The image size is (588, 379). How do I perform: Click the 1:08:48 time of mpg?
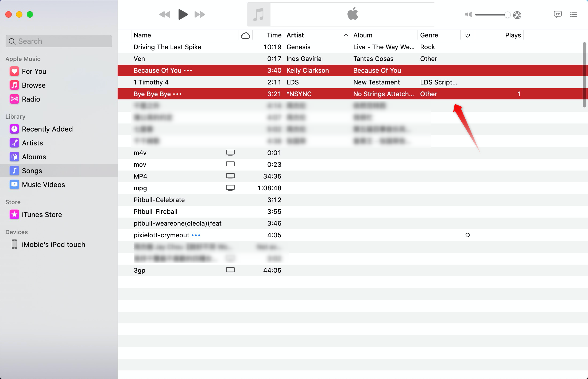(x=269, y=188)
